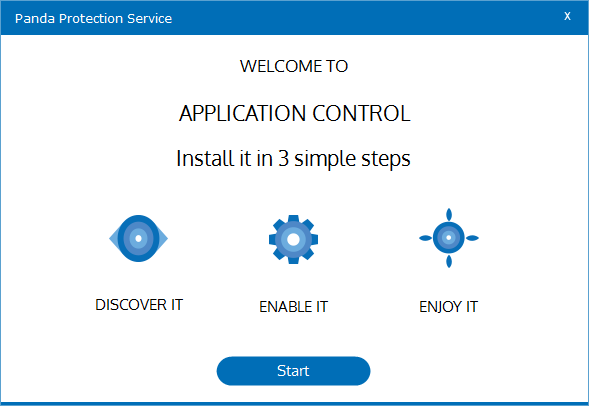
Task: Click the empty blue title bar area
Action: (x=366, y=18)
